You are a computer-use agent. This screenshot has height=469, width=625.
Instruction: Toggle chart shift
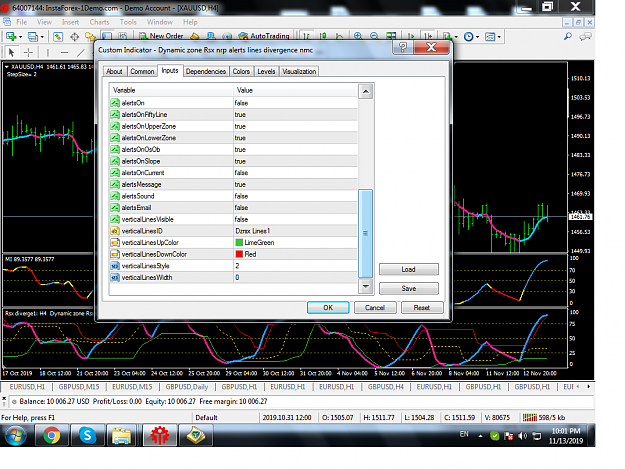pyautogui.click(x=428, y=36)
